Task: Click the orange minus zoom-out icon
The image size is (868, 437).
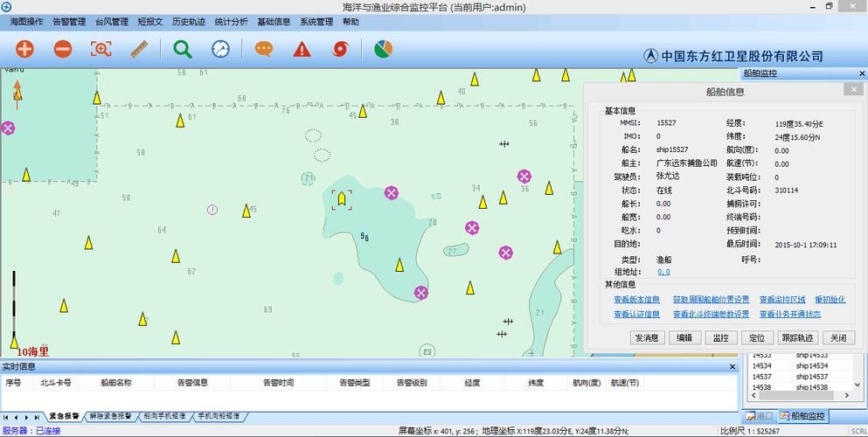Action: tap(63, 49)
